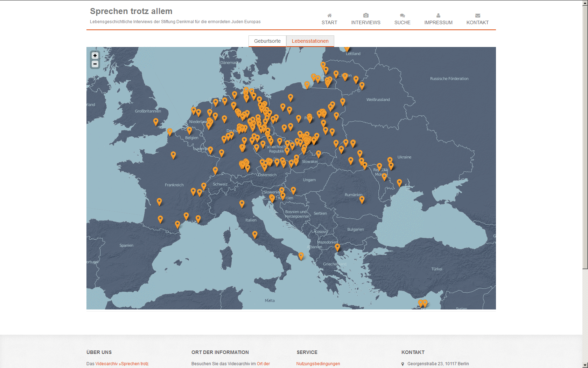
Task: Click the 'Georgenstraße 23, 10117 Berlin' address text
Action: pyautogui.click(x=438, y=364)
